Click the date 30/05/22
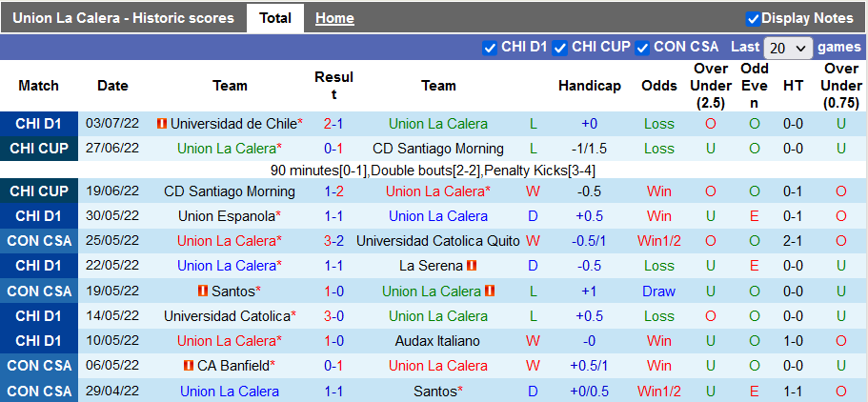The height and width of the screenshot is (402, 868). [112, 216]
